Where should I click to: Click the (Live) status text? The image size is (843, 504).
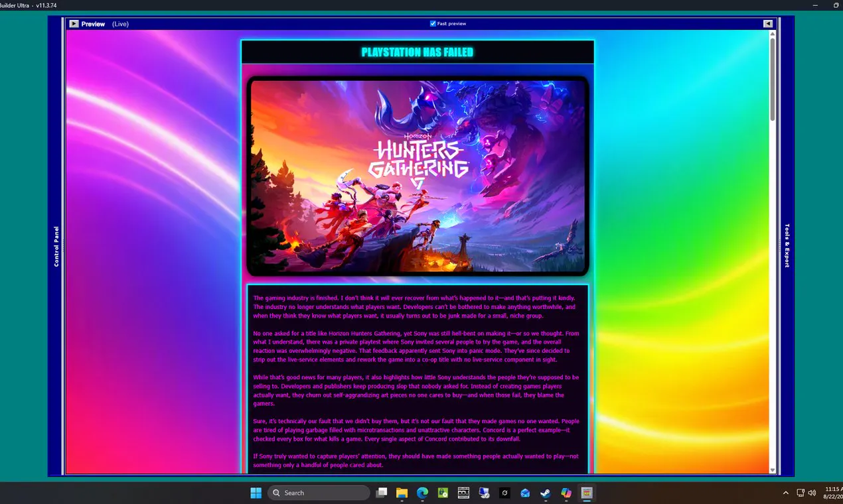[x=120, y=24]
